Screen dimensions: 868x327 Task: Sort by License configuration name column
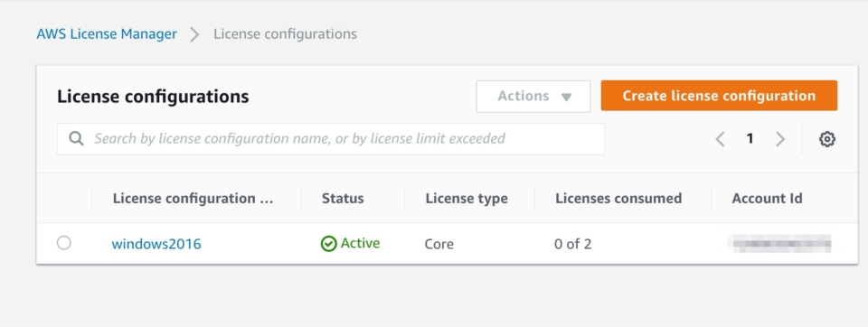[193, 199]
